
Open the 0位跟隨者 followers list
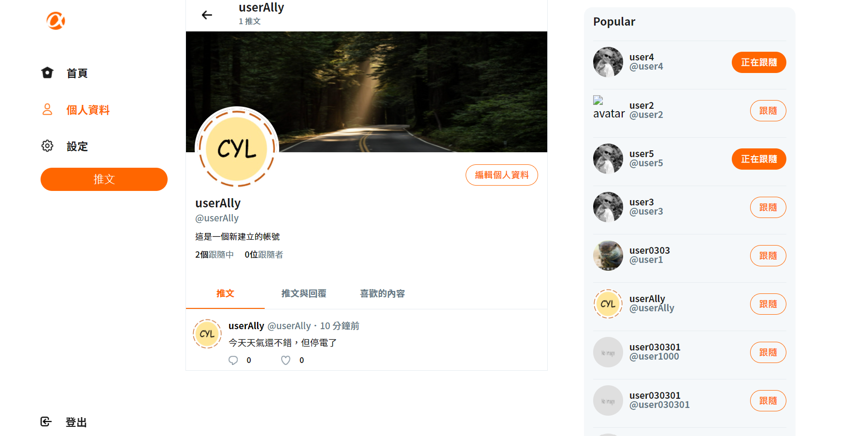pyautogui.click(x=264, y=255)
